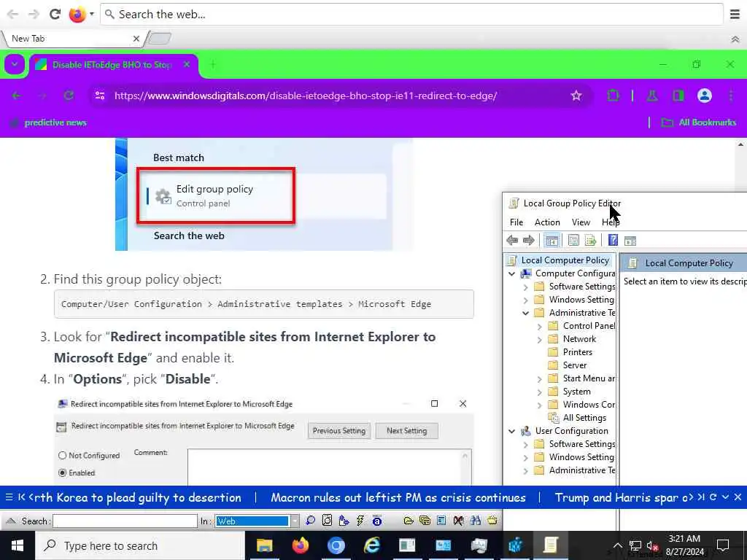Expand the Control Panel tree folder

(x=539, y=327)
